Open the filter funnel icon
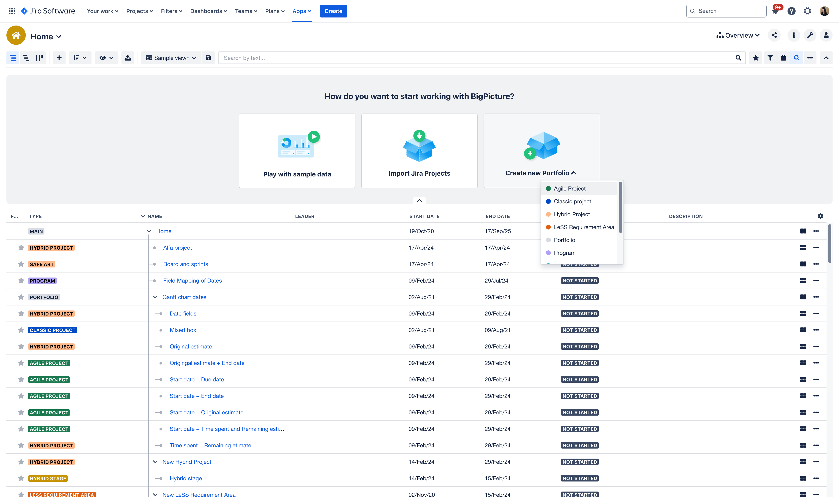The image size is (839, 504). [770, 58]
